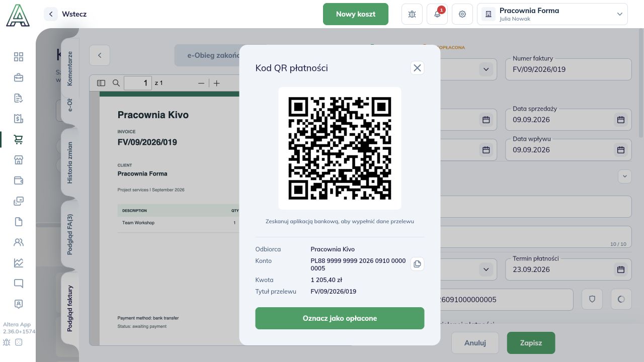Image resolution: width=644 pixels, height=362 pixels.
Task: Click the Numer faktury input field
Action: [x=569, y=69]
